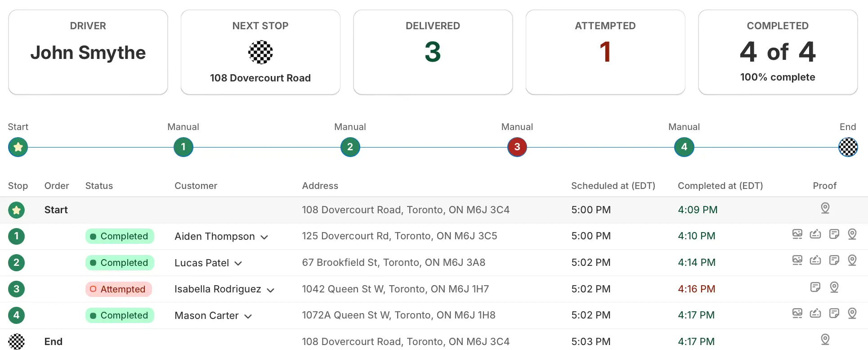View note proof for Aiden Thompson's stop
This screenshot has height=350, width=868.
point(834,234)
